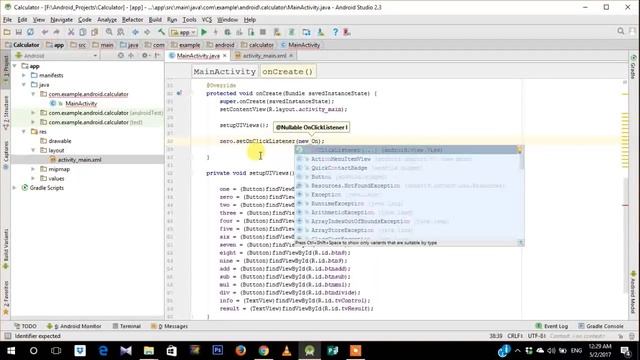Click Scroll from Source in Project panel
This screenshot has width=640, height=360.
coord(121,56)
